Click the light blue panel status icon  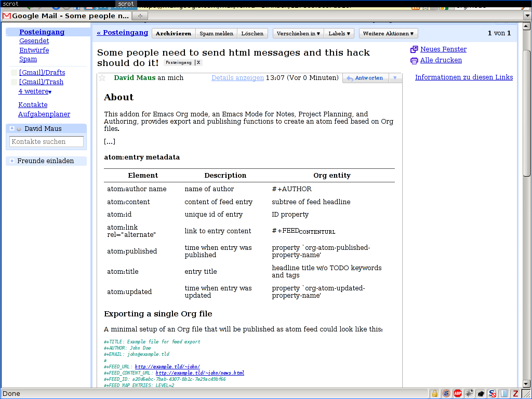click(x=504, y=394)
